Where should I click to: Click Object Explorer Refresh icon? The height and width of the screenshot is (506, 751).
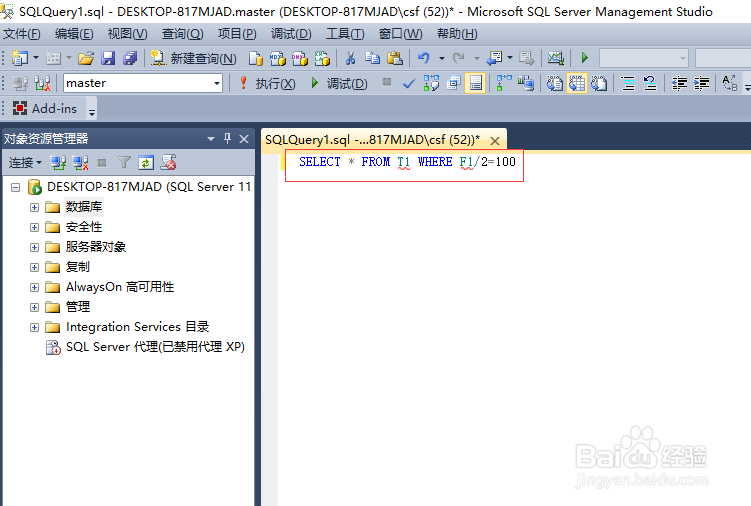[x=146, y=163]
